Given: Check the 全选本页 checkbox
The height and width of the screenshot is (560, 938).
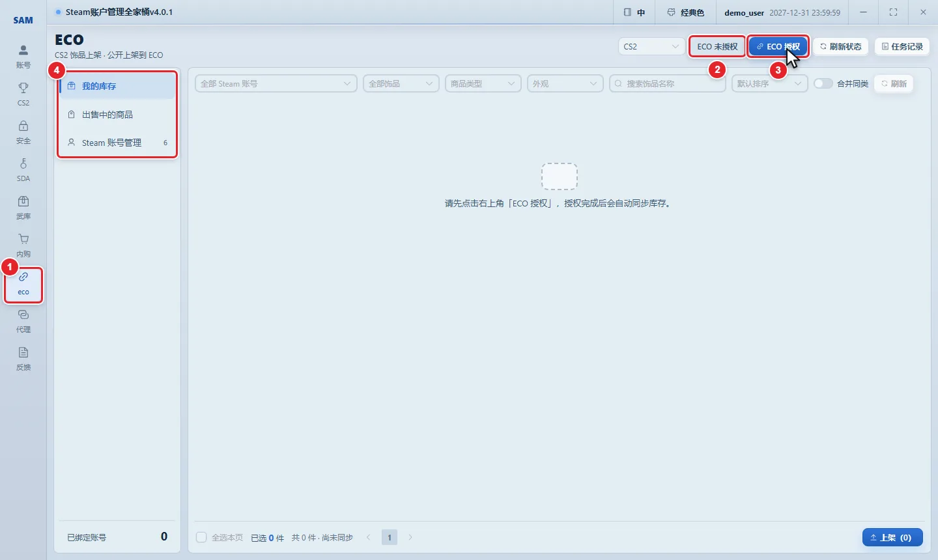Looking at the screenshot, I should pyautogui.click(x=201, y=537).
